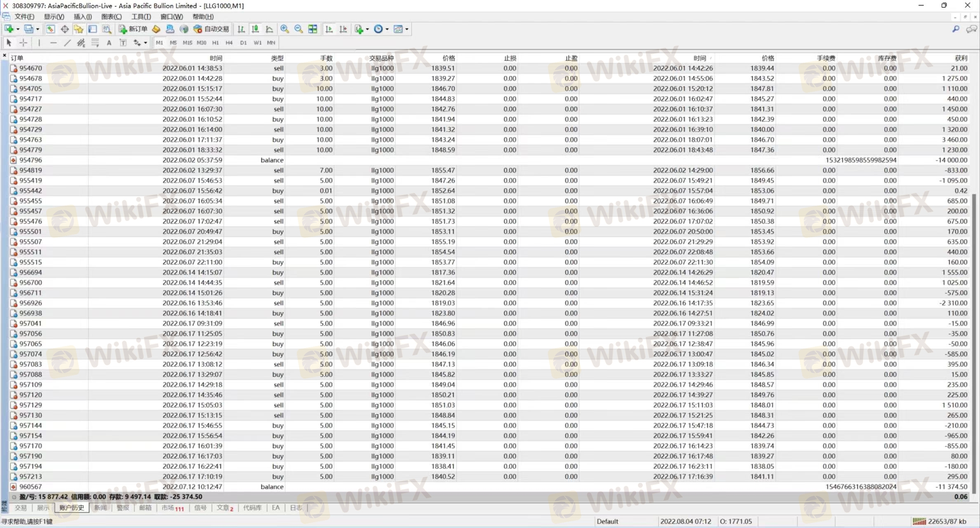Click the 新订单 new order button

click(133, 29)
